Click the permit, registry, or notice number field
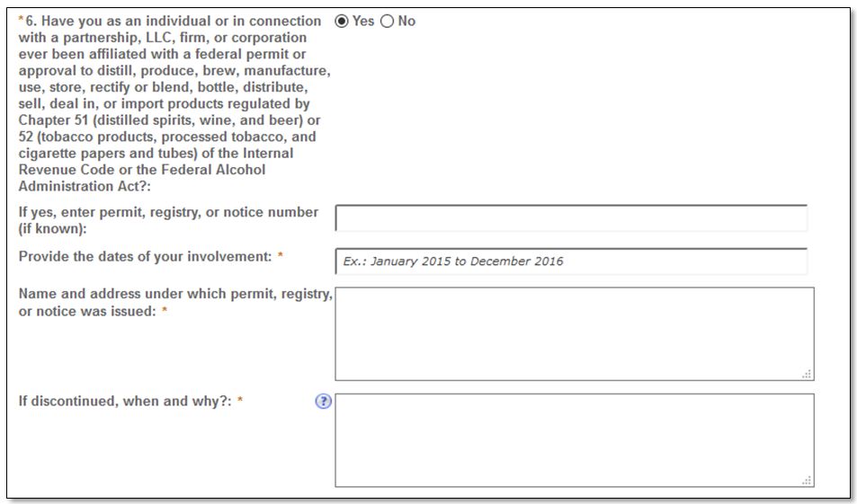The image size is (857, 504). coord(571,218)
